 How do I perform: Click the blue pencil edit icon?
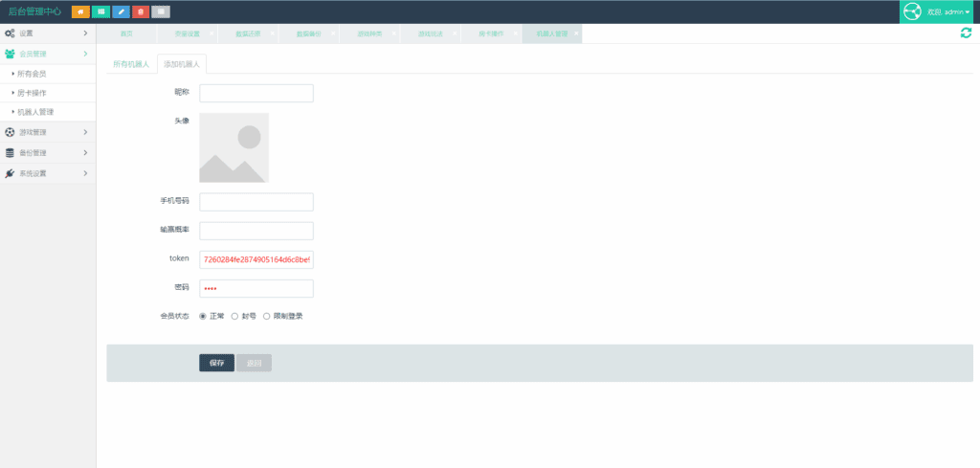point(121,11)
